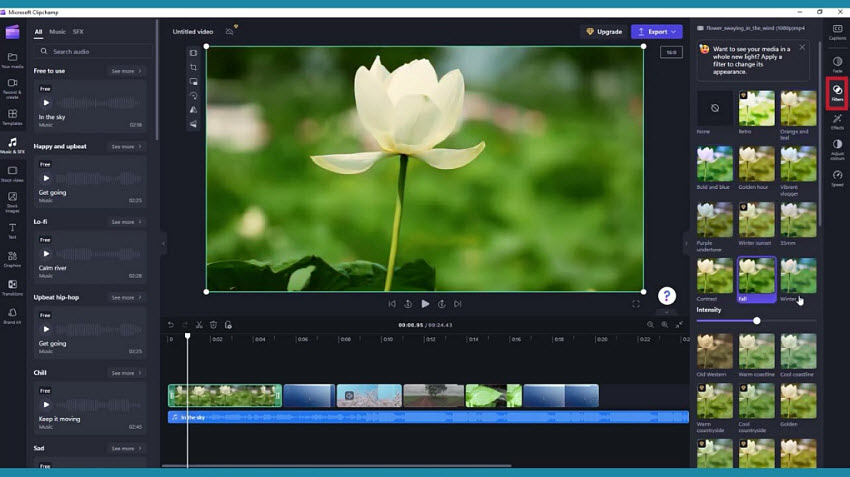Viewport: 850px width, 477px height.
Task: Select the None filter
Action: (714, 108)
